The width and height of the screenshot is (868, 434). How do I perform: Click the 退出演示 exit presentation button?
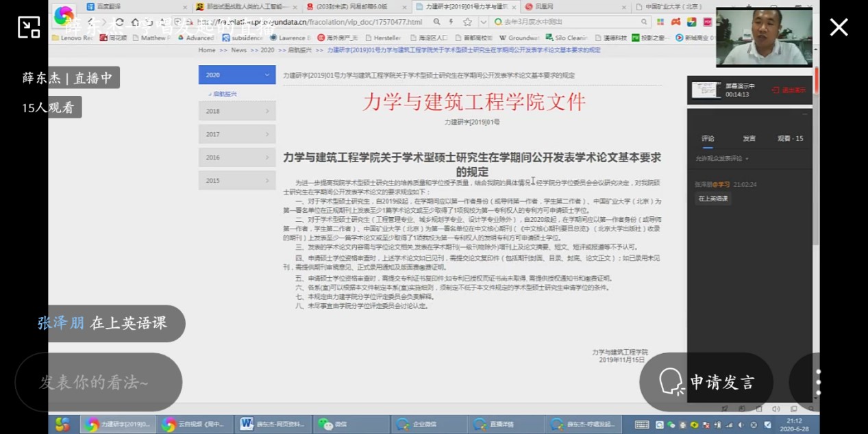(x=789, y=90)
